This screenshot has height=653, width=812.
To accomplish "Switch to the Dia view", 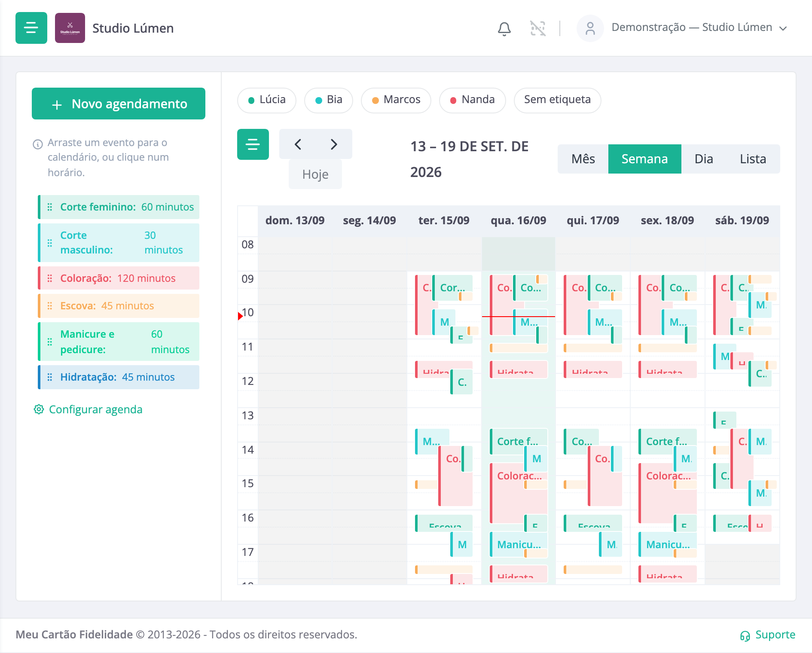I will coord(704,159).
